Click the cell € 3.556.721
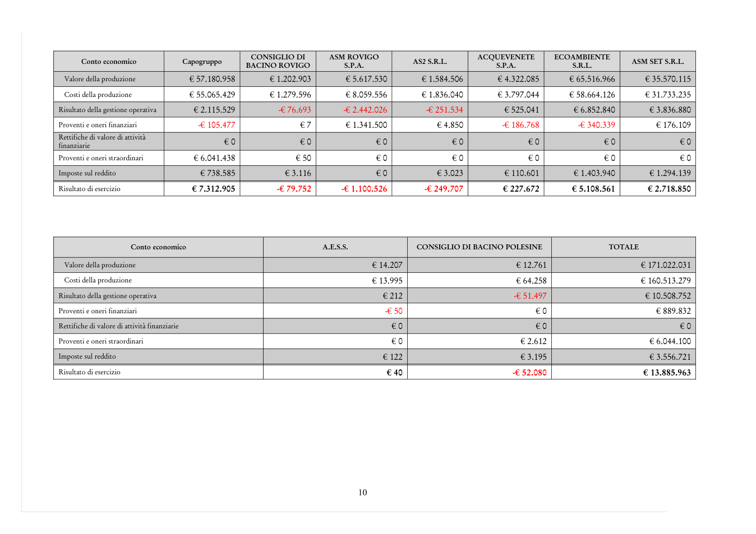This screenshot has width=756, height=534. [x=670, y=357]
